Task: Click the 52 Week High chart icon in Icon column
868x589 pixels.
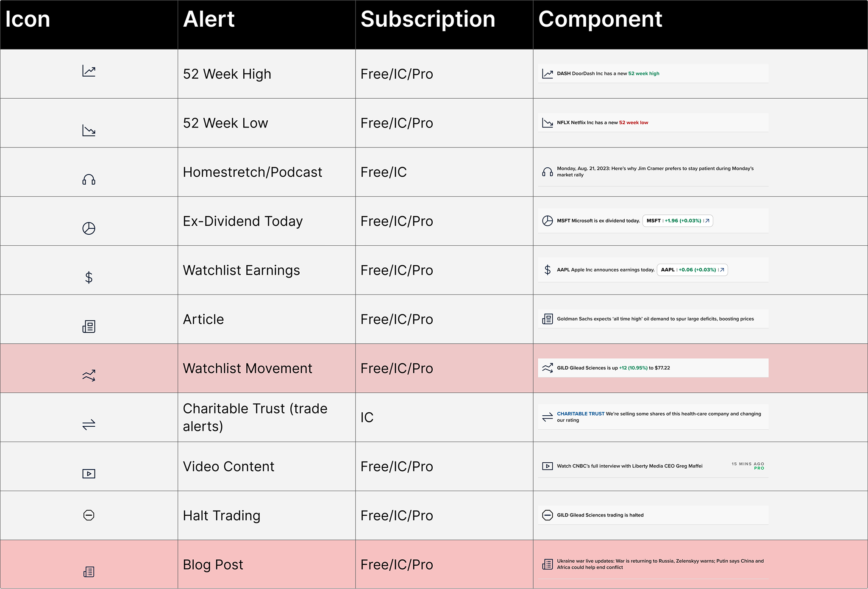Action: point(89,71)
